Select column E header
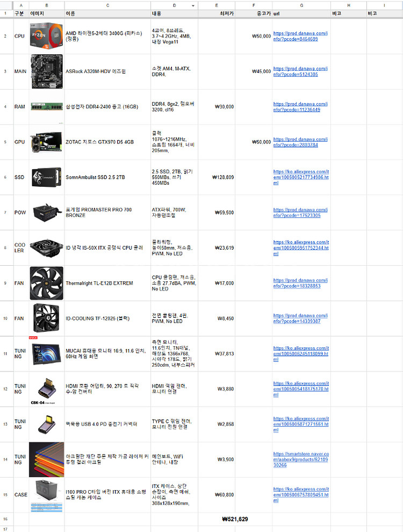The width and height of the screenshot is (403, 532). [217, 5]
